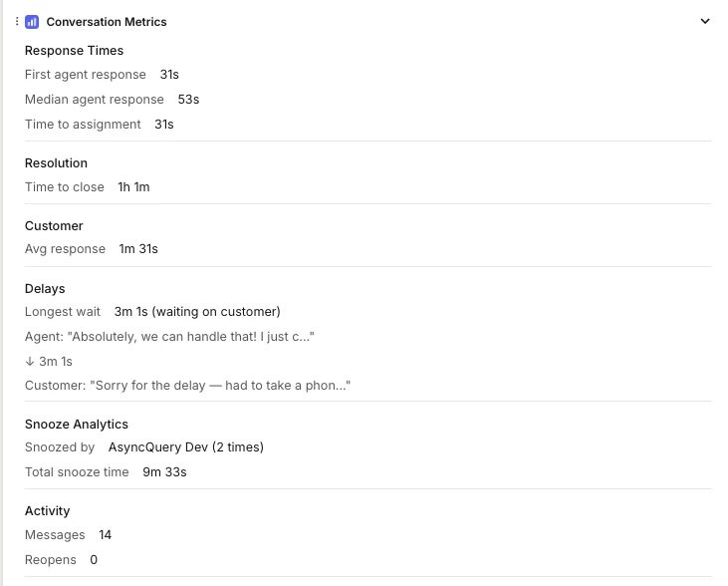Click the Conversation Metrics chart icon
728x586 pixels.
(32, 21)
